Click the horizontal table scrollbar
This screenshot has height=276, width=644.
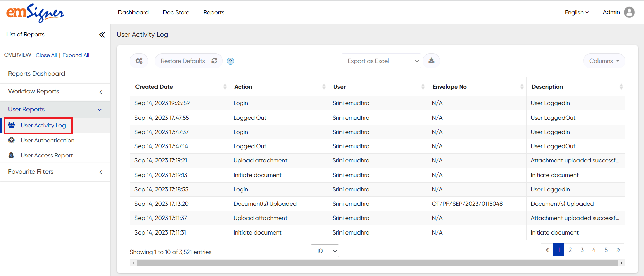[377, 263]
